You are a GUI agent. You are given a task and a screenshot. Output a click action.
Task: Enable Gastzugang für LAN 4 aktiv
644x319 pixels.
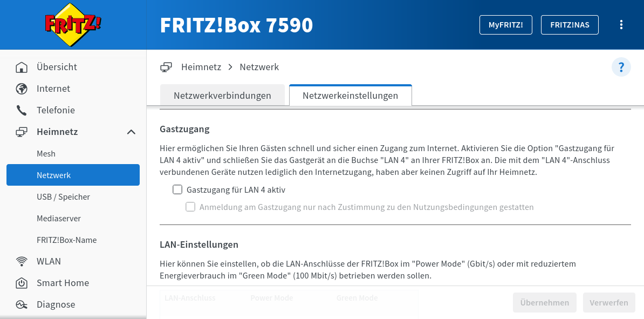[x=177, y=189]
